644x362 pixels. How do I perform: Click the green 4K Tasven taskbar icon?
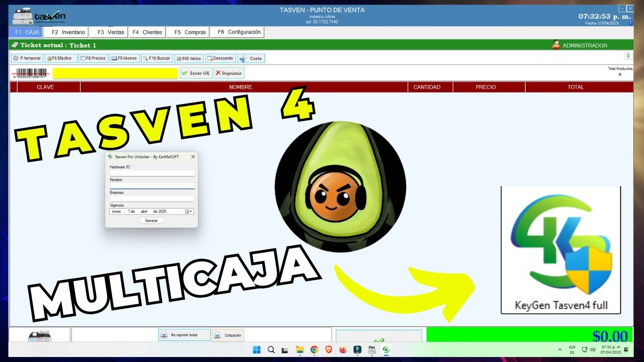(386, 349)
